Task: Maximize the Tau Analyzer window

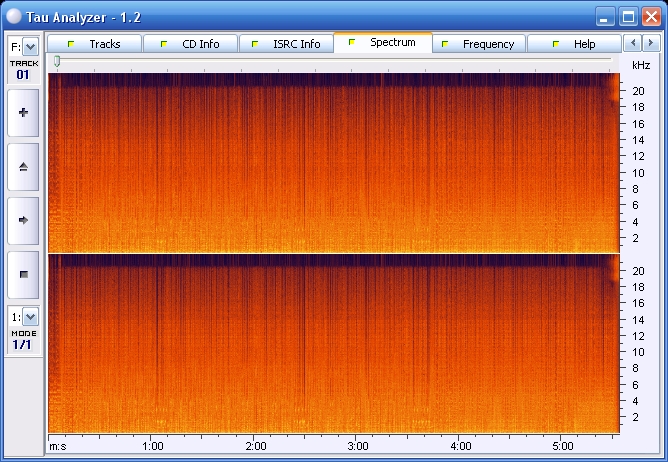Action: click(627, 16)
